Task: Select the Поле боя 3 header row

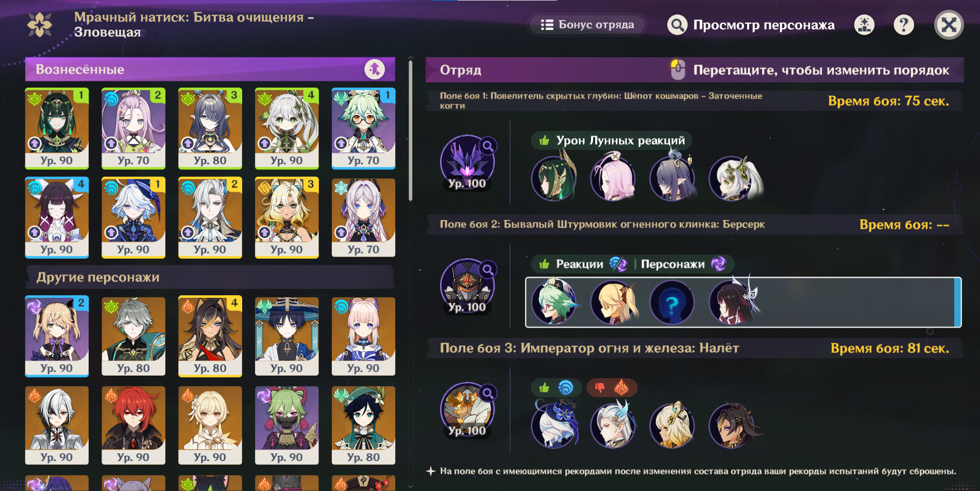Action: point(694,348)
